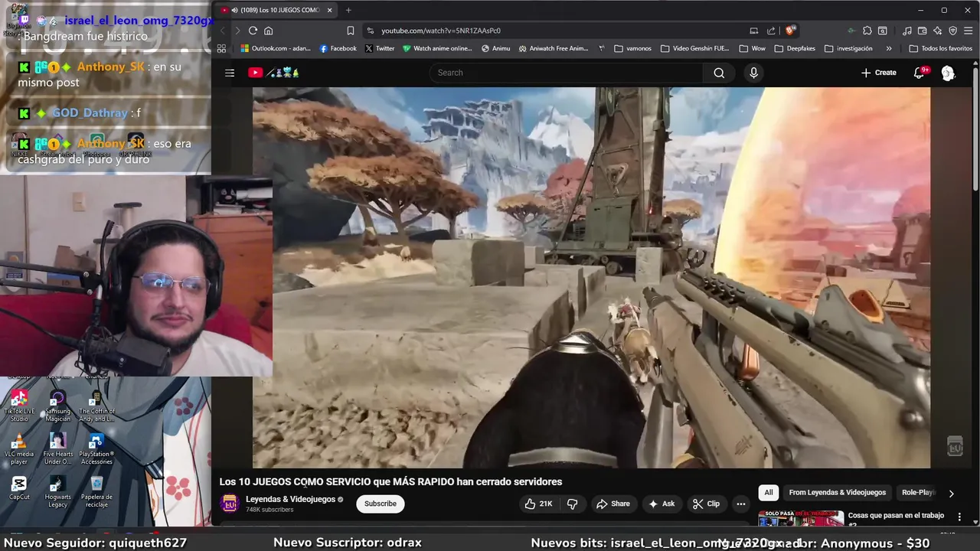The width and height of the screenshot is (980, 551).
Task: Open Papelera de reciclaje on desktop
Action: point(96,492)
